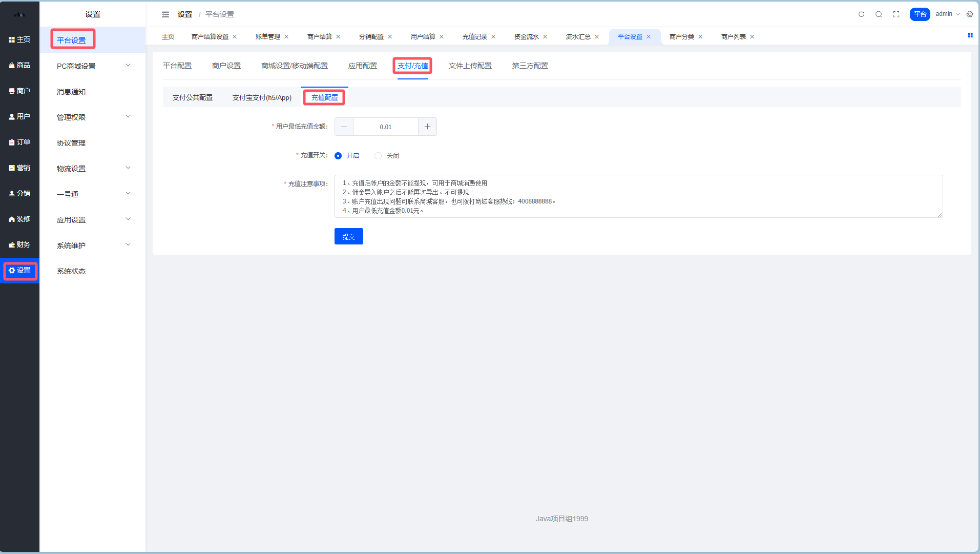Open the search magnifier icon
This screenshot has width=980, height=554.
pos(879,14)
